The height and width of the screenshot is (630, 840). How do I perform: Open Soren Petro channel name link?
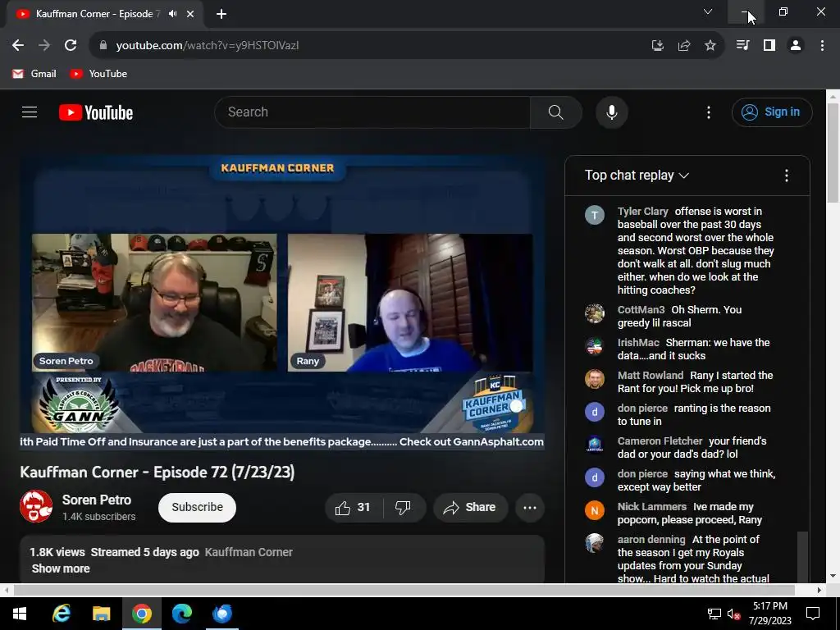coord(97,500)
